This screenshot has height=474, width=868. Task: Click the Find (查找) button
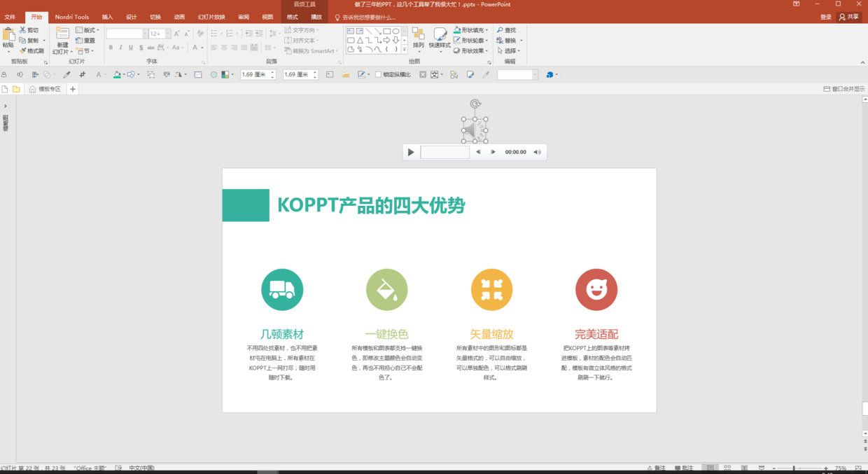pos(507,30)
